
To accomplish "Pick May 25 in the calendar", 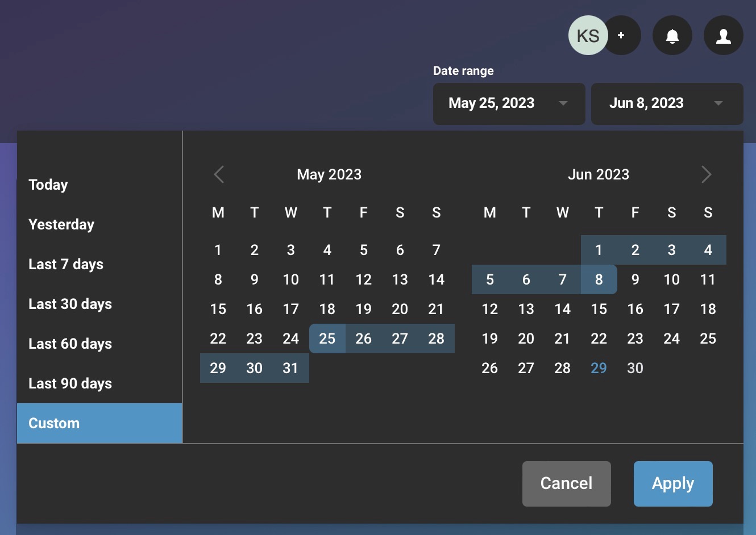I will (327, 338).
